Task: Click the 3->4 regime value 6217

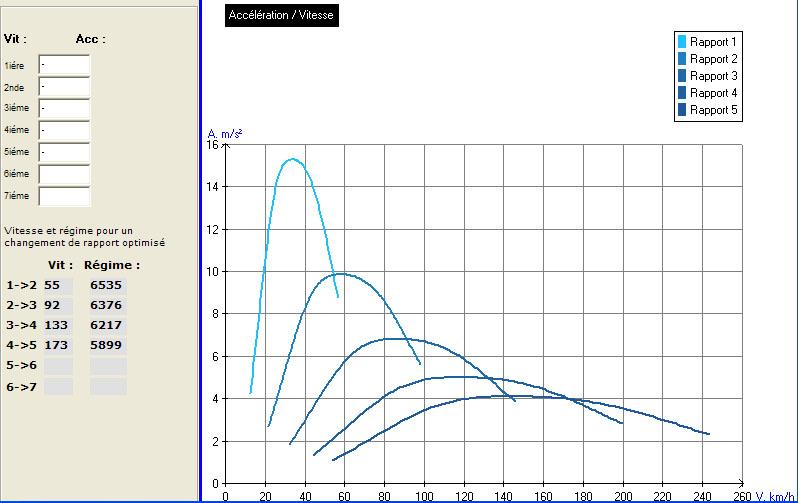Action: [106, 325]
